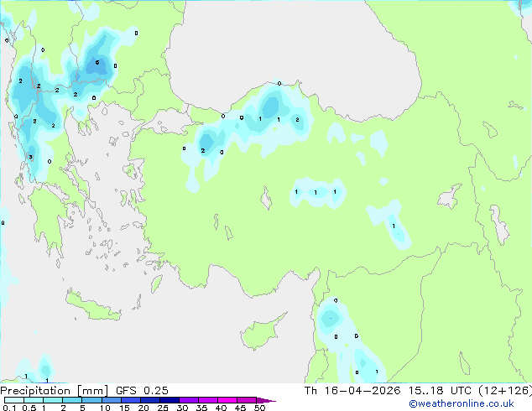This screenshot has width=532, height=411.
Task: Select the '35' legend scale label
Action: coord(201,408)
